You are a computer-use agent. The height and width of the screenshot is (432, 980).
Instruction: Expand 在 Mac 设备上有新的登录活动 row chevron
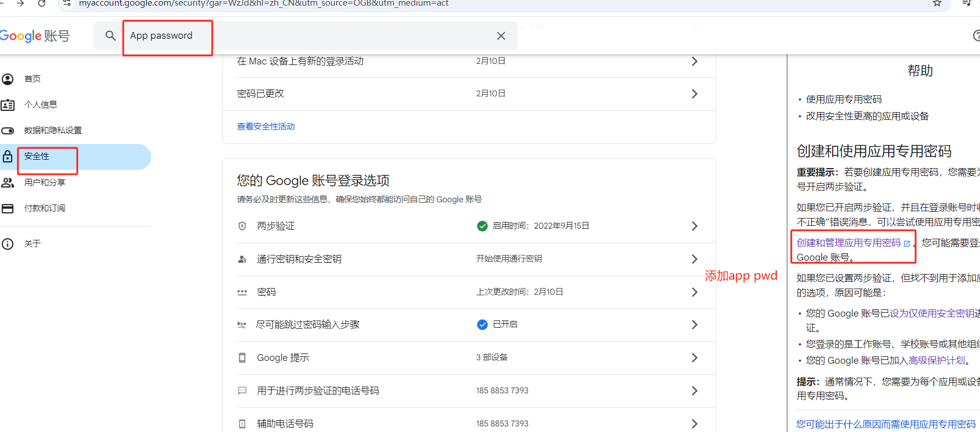(x=694, y=61)
